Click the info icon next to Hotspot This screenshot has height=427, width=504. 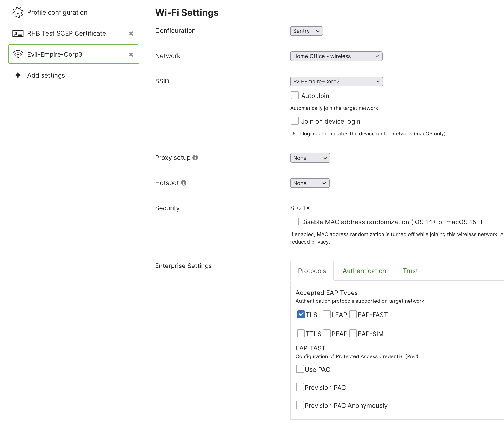[x=184, y=182]
